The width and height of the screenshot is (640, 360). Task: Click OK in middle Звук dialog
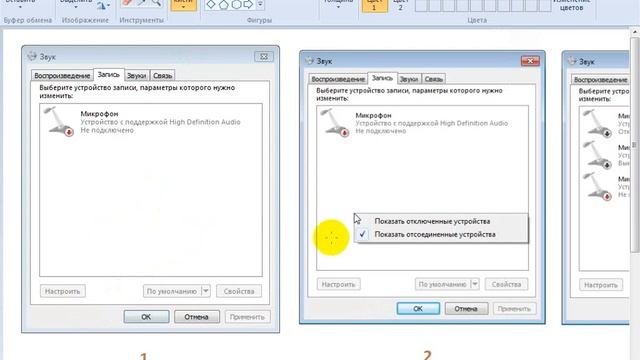click(x=418, y=309)
